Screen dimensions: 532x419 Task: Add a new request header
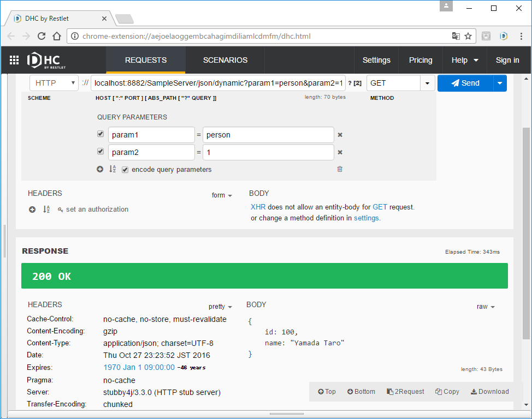coord(32,209)
